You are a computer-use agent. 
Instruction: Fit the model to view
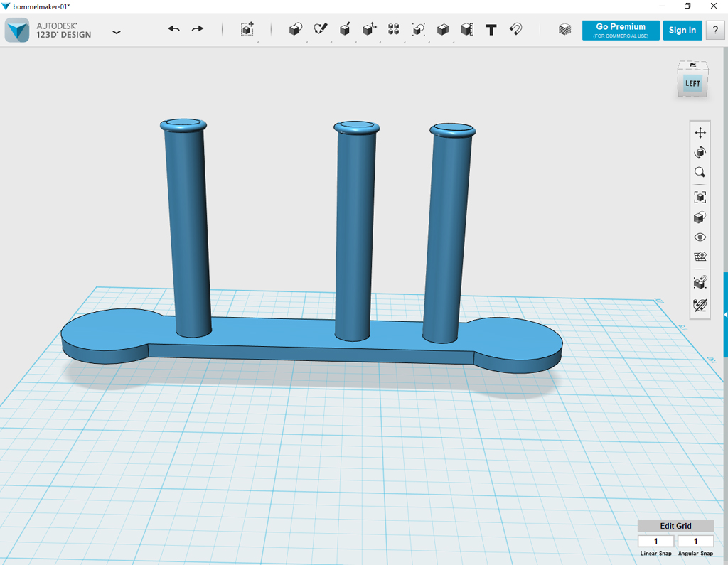[x=700, y=198]
